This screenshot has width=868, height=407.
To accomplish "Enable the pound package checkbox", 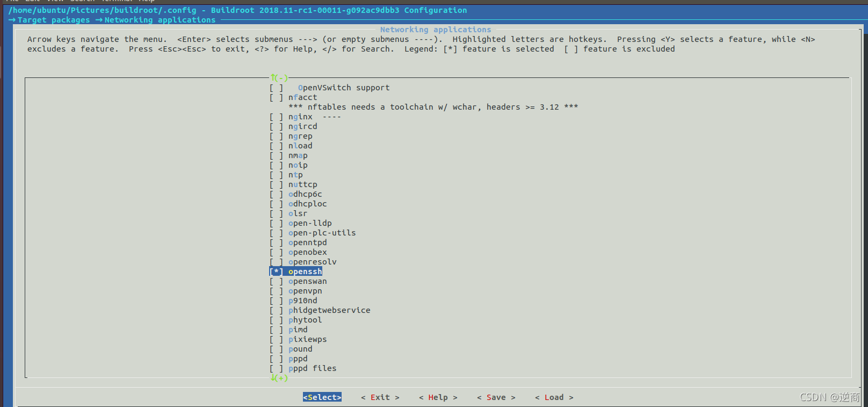I will [276, 349].
